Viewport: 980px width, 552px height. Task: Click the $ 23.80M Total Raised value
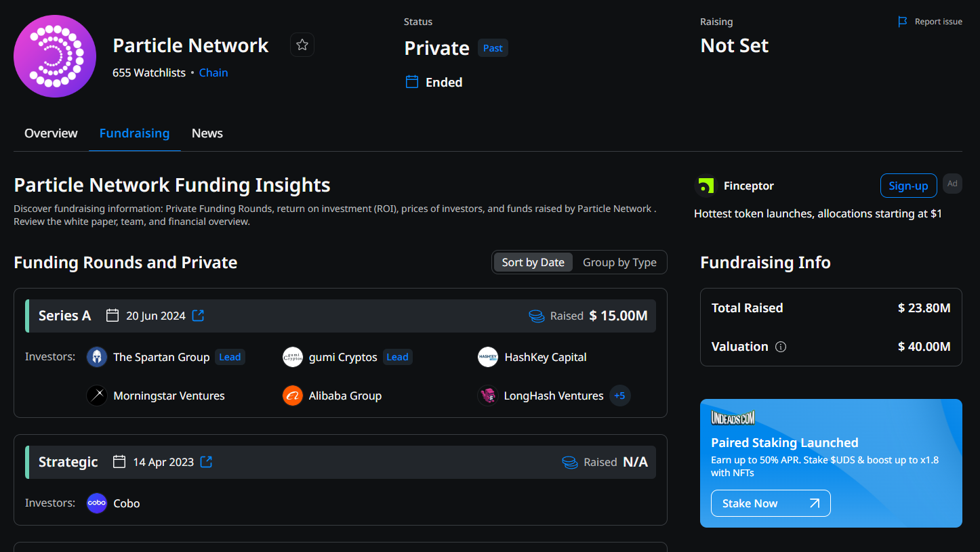(x=924, y=308)
